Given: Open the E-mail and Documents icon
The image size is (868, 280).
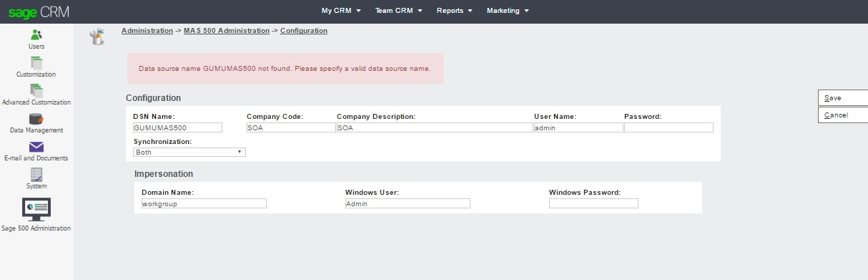Looking at the screenshot, I should click(36, 147).
